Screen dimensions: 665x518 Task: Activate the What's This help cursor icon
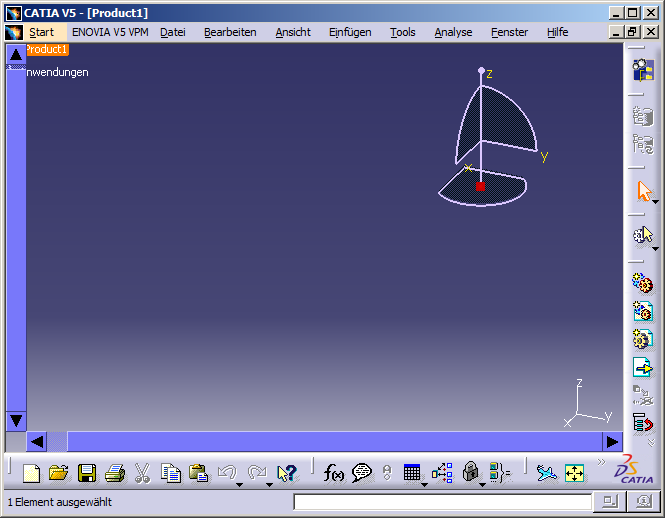(x=287, y=473)
